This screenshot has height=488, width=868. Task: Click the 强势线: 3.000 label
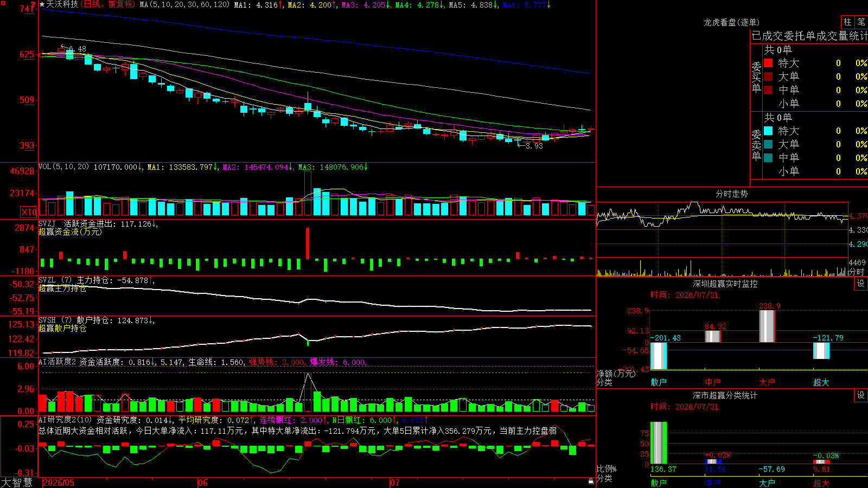[x=277, y=362]
